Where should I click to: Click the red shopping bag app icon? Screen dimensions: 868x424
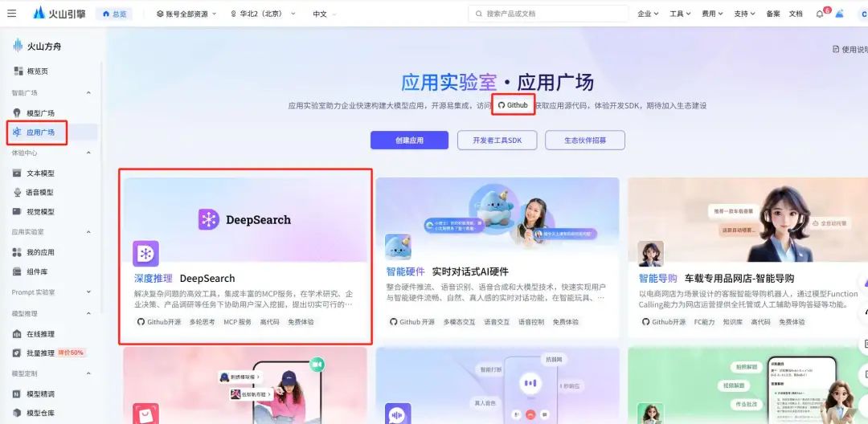[145, 414]
